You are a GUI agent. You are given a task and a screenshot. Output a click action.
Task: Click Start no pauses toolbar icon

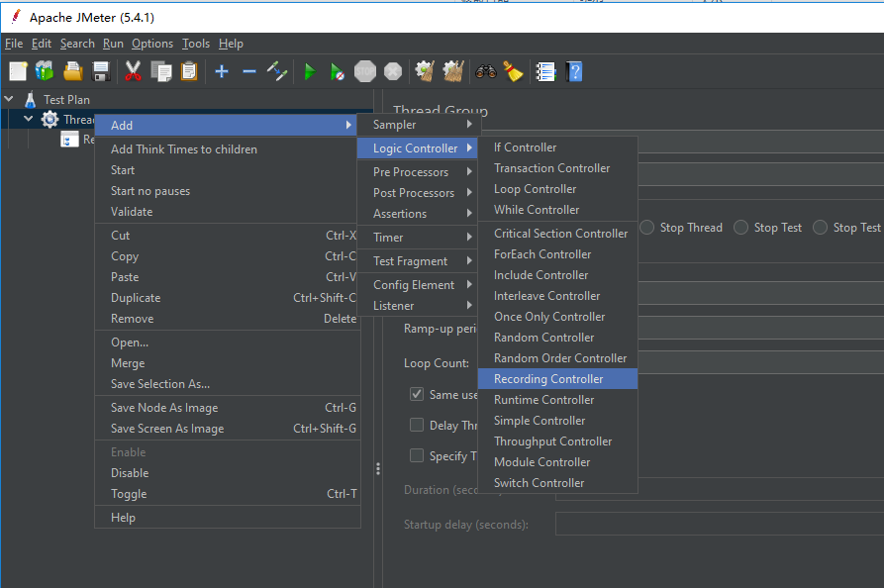point(337,71)
